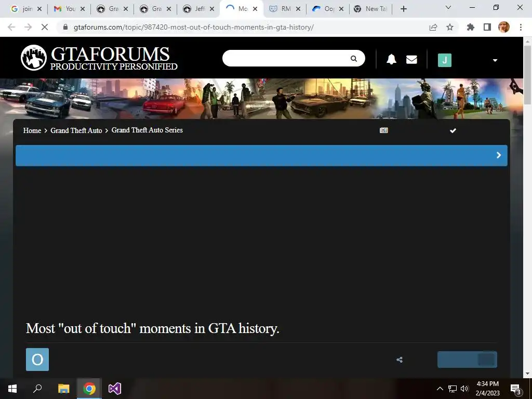Go back with browser back arrow

click(x=11, y=27)
